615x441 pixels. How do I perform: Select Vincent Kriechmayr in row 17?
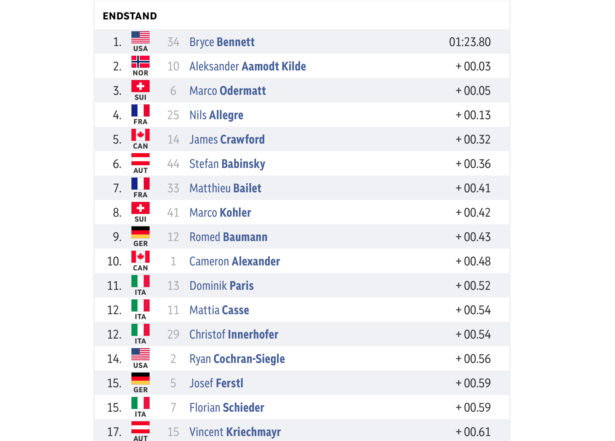point(235,432)
